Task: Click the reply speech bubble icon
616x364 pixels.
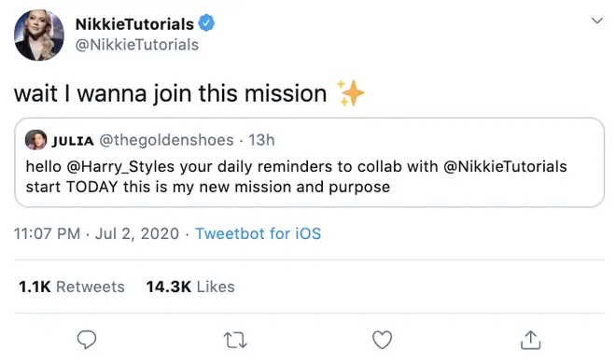Action: click(x=87, y=340)
